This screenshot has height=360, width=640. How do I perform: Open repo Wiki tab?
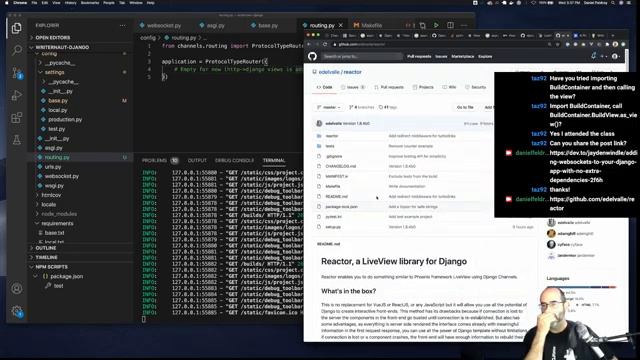(x=449, y=87)
